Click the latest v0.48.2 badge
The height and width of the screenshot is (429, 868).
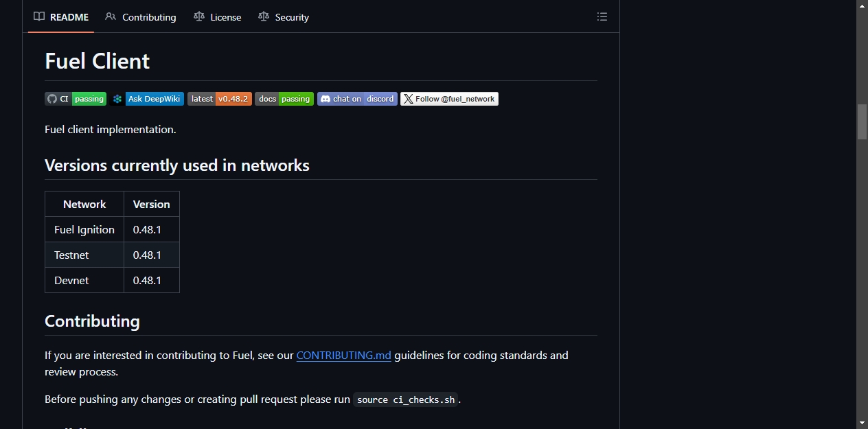coord(220,99)
